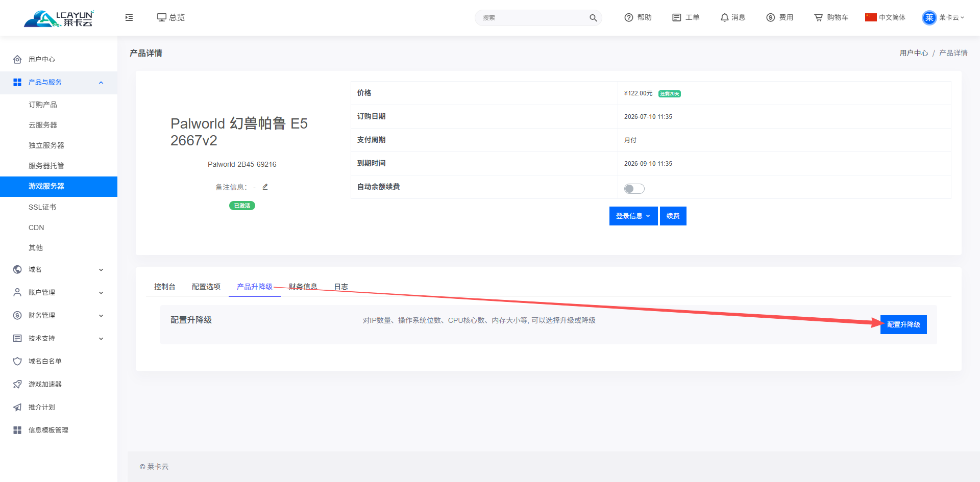Open the 总览 overview monitor icon
980x482 pixels.
[x=162, y=17]
